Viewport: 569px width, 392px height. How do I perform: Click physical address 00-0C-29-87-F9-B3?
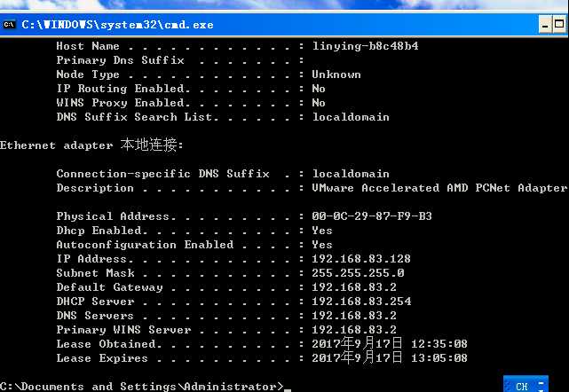coord(372,216)
